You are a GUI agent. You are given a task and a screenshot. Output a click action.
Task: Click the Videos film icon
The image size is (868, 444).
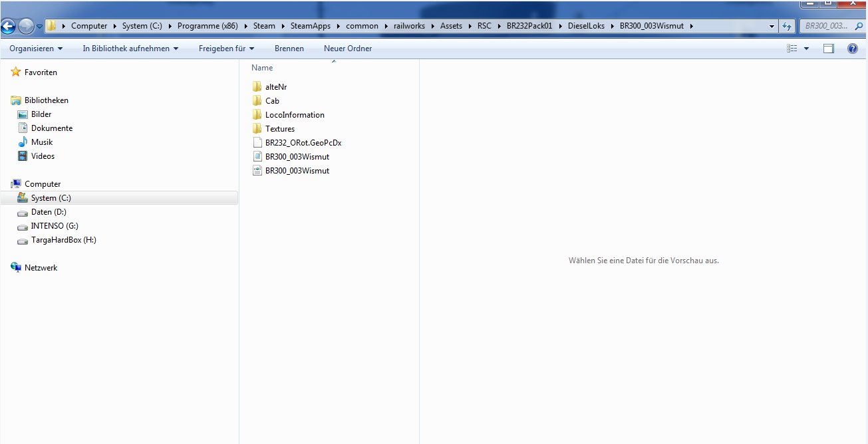pos(23,156)
